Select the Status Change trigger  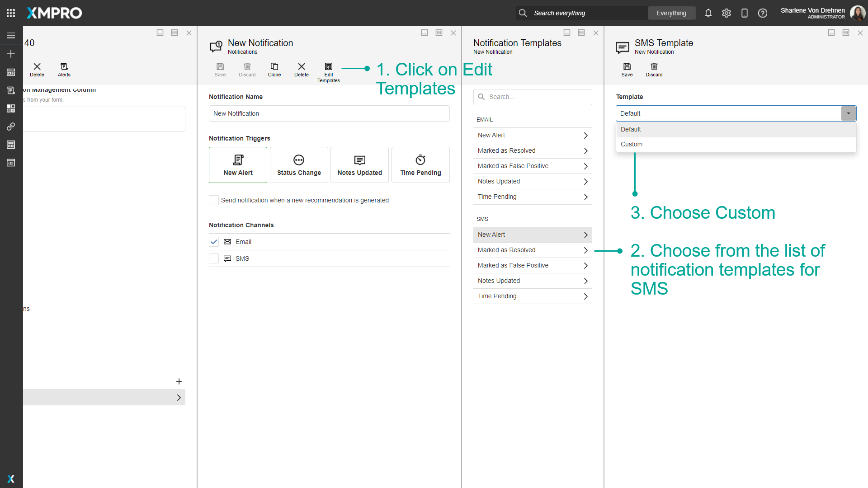(x=299, y=165)
